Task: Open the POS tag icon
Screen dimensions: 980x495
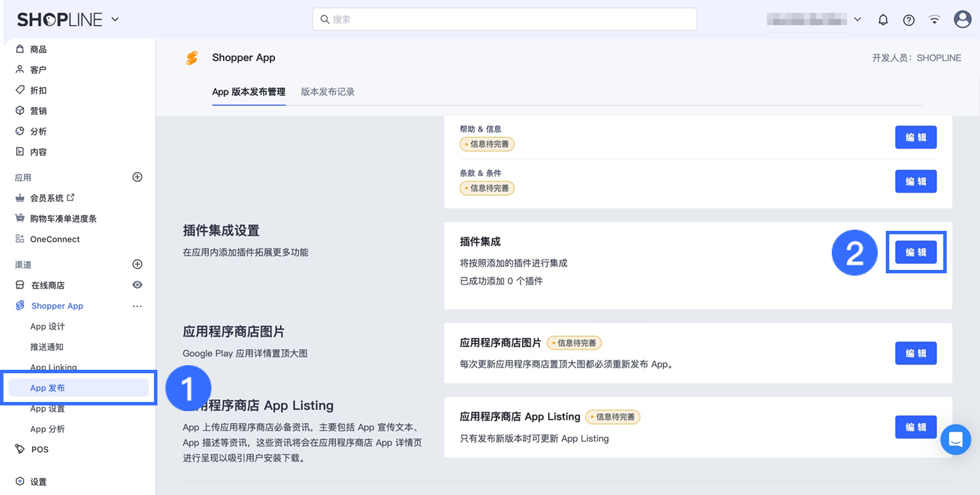Action: [20, 449]
